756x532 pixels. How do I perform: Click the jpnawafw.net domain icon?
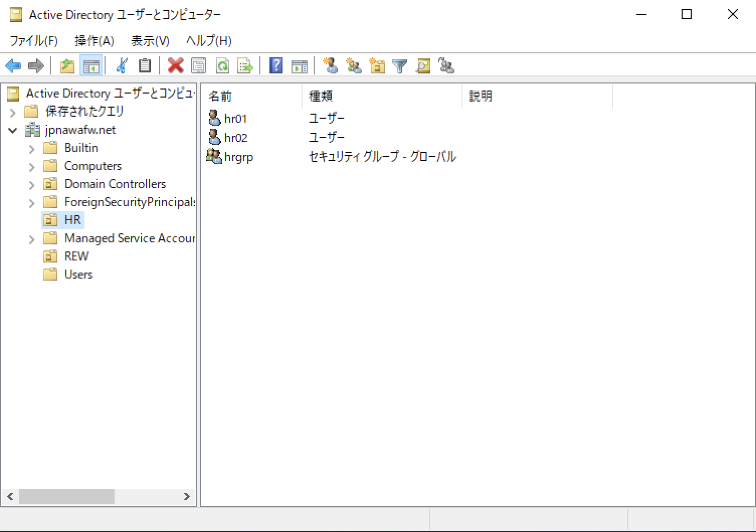(33, 130)
